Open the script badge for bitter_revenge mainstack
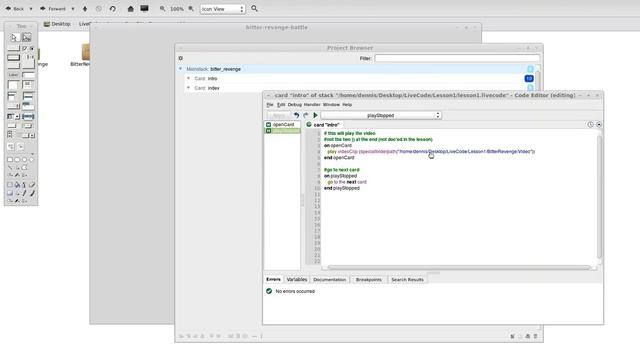Screen dimensions: 640x360 click(530, 69)
